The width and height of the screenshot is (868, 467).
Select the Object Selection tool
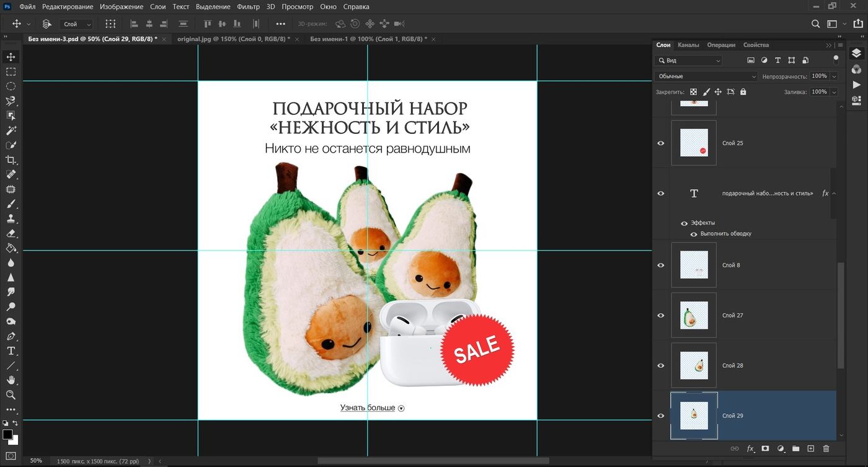11,116
